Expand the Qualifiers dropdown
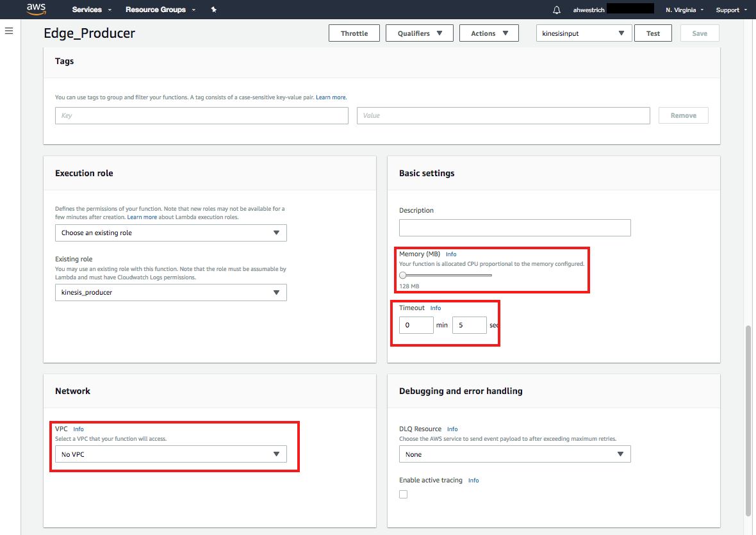The image size is (756, 535). [x=420, y=33]
